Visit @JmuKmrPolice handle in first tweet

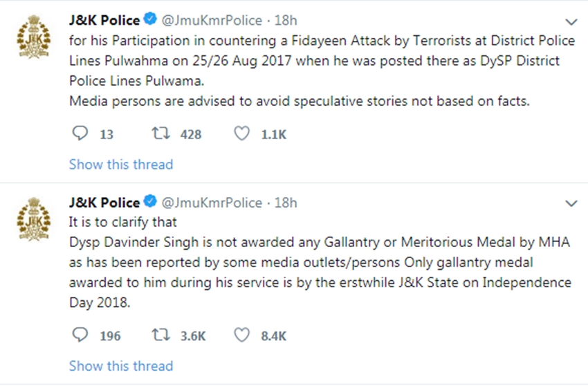[212, 21]
